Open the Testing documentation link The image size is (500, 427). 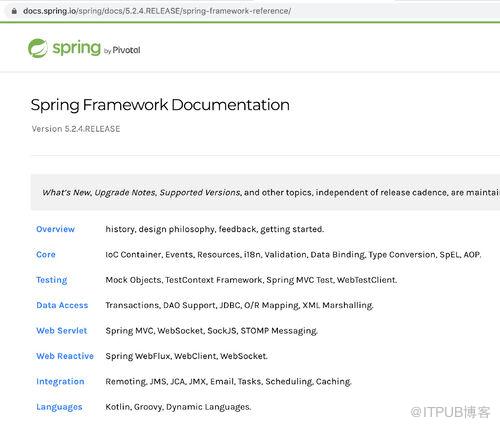point(52,280)
